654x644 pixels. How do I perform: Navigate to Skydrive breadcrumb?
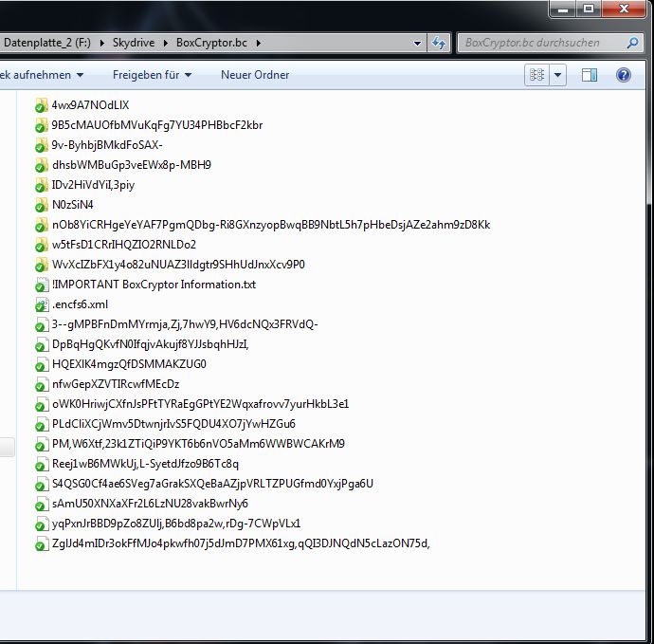(x=134, y=43)
